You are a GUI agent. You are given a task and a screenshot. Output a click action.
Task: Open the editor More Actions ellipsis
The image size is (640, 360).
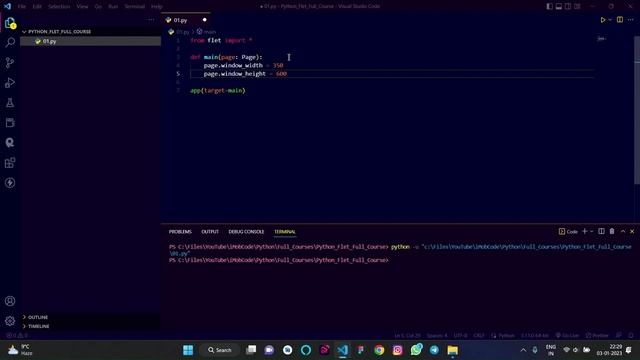[x=631, y=20]
